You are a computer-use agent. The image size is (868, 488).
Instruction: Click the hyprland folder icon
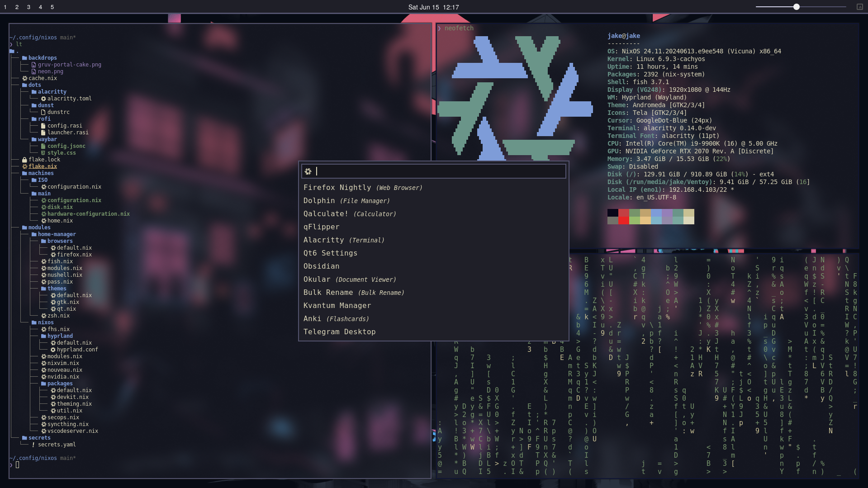coord(43,336)
